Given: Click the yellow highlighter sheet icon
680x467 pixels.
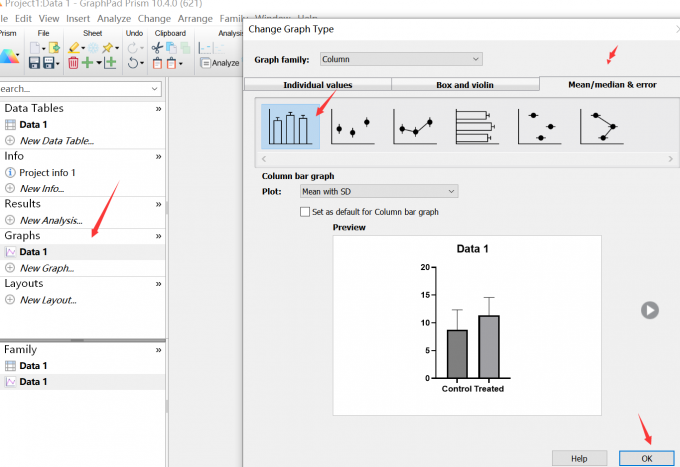Looking at the screenshot, I should click(x=75, y=47).
